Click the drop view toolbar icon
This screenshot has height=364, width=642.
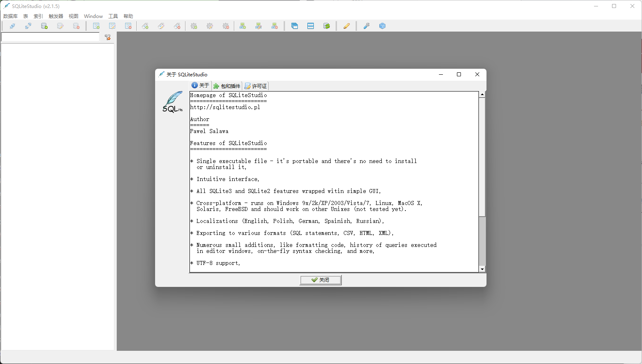(x=275, y=26)
